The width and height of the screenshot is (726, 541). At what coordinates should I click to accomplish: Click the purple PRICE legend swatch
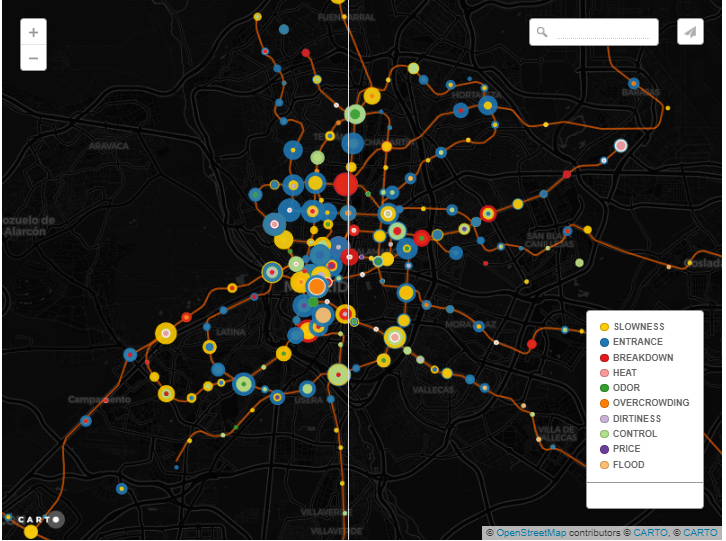pyautogui.click(x=604, y=449)
